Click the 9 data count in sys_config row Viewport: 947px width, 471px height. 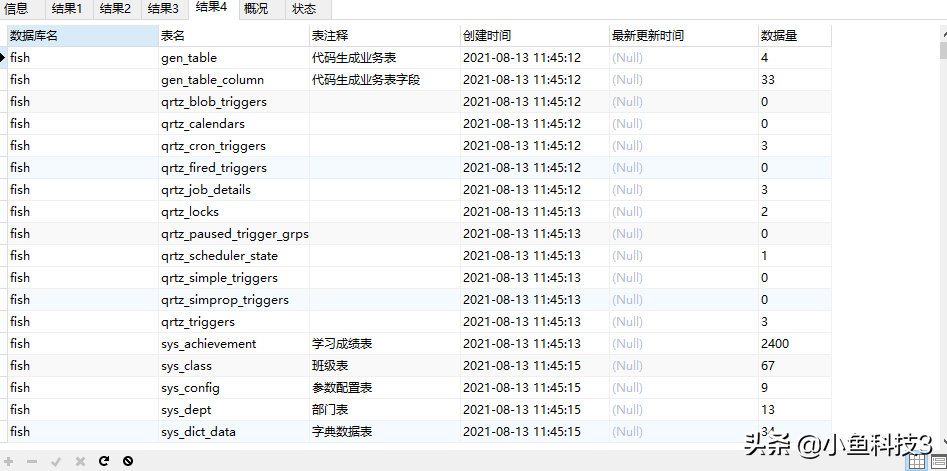tap(795, 388)
